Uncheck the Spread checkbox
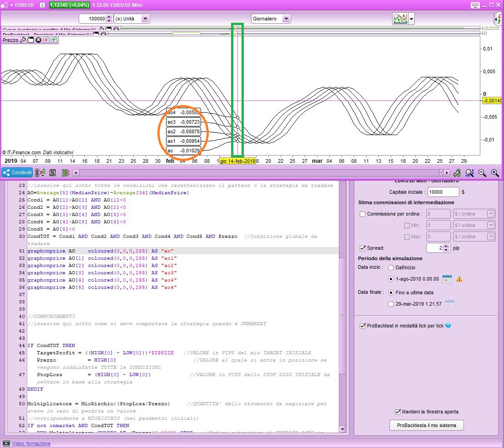 (x=363, y=248)
